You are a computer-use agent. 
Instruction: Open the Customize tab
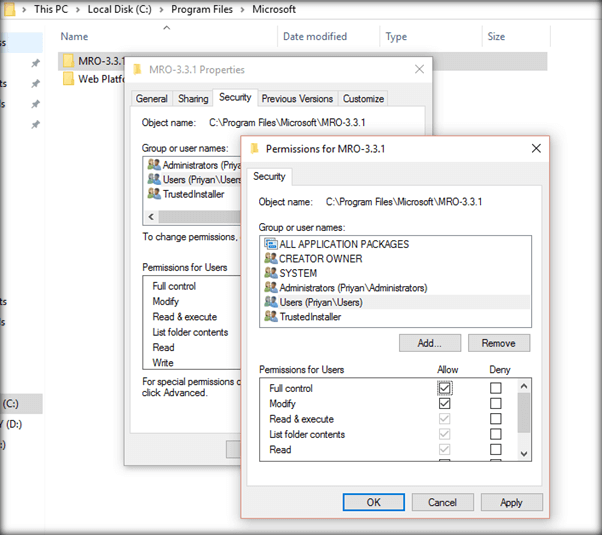click(x=363, y=99)
